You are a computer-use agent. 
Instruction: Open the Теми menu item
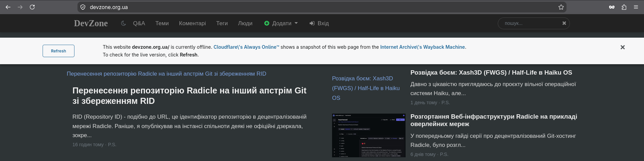click(162, 23)
